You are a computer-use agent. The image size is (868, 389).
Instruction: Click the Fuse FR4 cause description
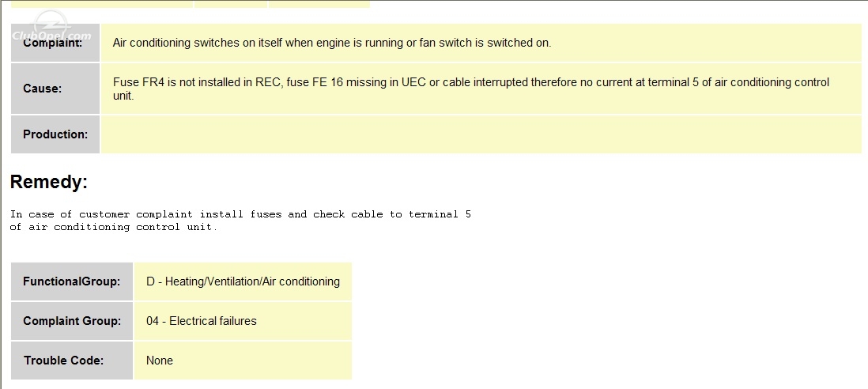click(471, 89)
